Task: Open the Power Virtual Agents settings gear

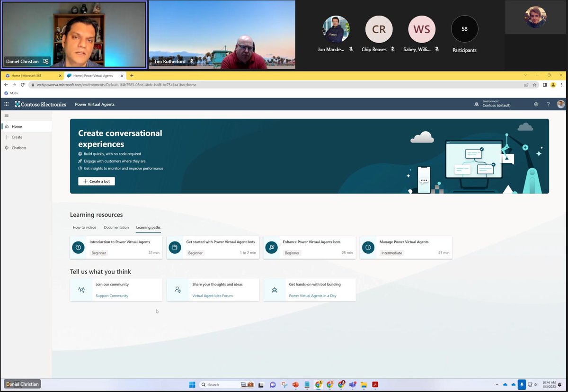Action: pyautogui.click(x=536, y=104)
